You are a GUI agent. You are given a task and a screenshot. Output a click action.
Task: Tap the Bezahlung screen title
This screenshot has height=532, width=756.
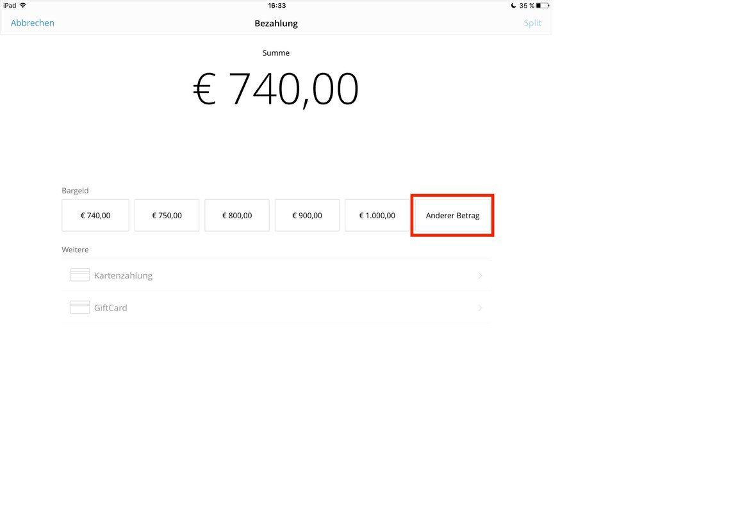tap(276, 23)
